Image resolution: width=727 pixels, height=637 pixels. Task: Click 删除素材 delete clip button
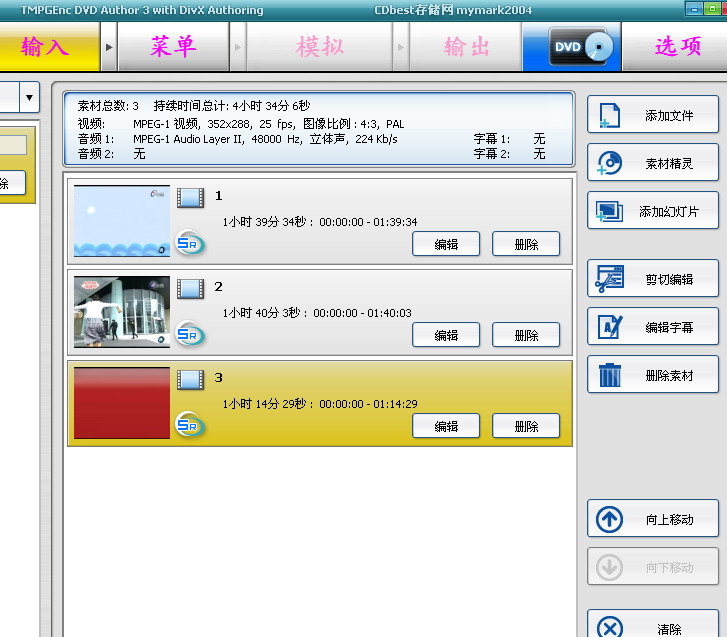653,375
